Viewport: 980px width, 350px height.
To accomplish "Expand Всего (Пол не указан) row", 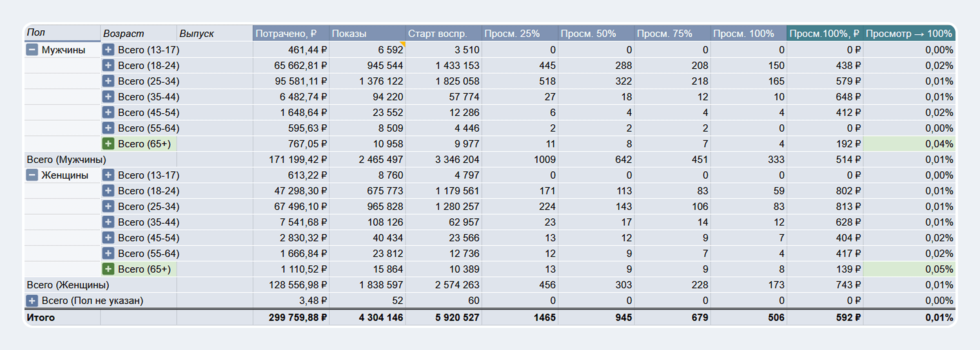I will tap(32, 301).
